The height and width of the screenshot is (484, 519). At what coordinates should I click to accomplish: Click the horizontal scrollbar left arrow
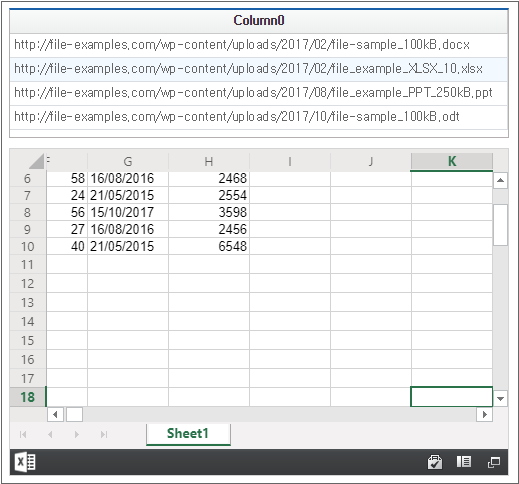(x=55, y=414)
